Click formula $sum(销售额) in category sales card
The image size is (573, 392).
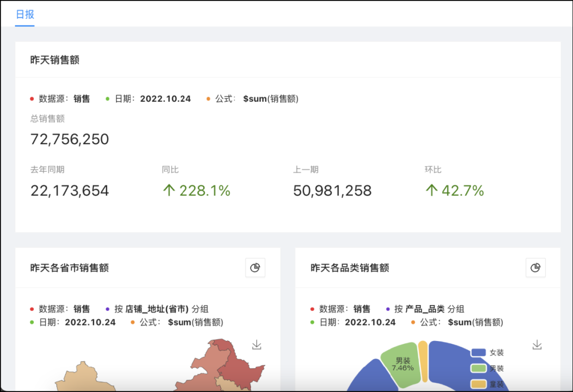[457, 322]
